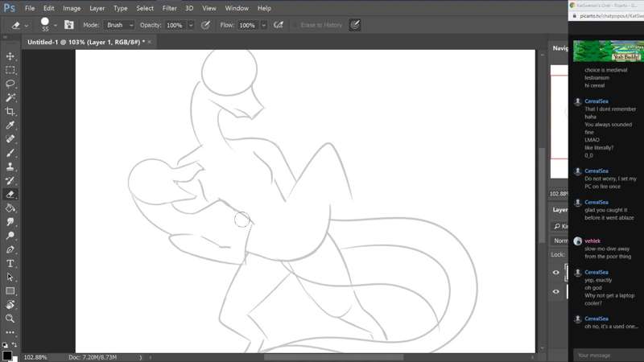Open the 3D menu
The width and height of the screenshot is (644, 362).
pyautogui.click(x=189, y=8)
